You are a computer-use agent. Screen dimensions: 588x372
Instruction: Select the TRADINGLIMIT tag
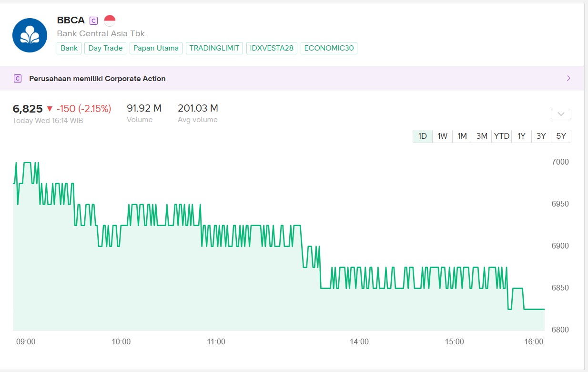214,48
